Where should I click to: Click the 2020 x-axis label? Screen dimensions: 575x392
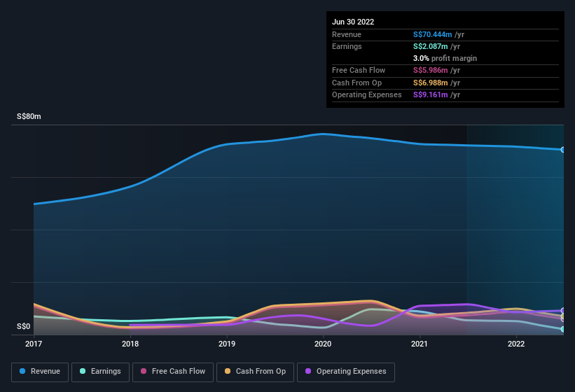[323, 344]
